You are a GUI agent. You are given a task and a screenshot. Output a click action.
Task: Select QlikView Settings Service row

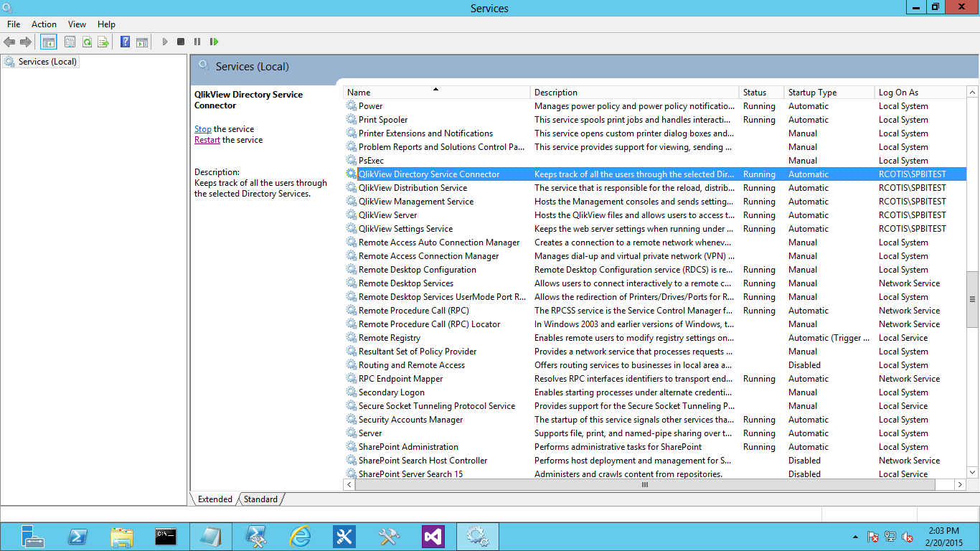point(655,229)
